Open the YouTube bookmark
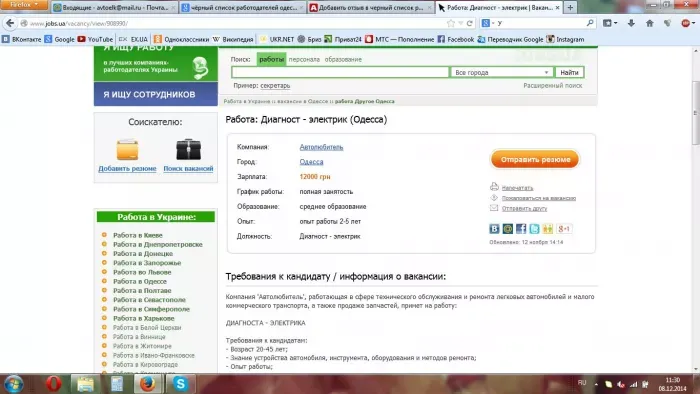Image resolution: width=700 pixels, height=394 pixels. coord(95,39)
